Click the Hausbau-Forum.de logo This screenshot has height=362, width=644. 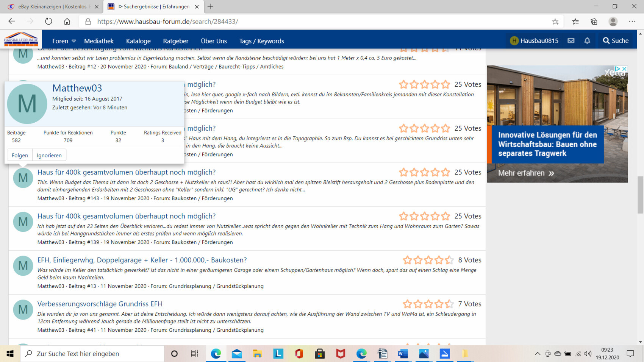point(21,39)
